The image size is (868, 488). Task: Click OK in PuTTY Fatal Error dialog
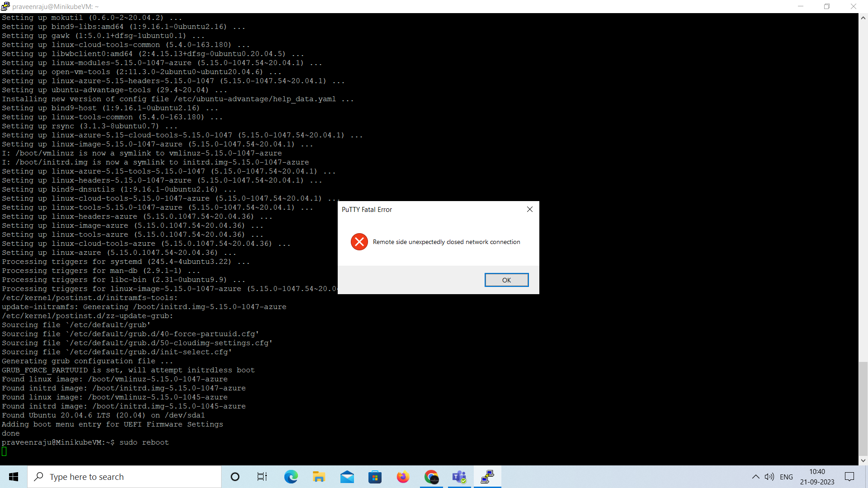coord(506,280)
